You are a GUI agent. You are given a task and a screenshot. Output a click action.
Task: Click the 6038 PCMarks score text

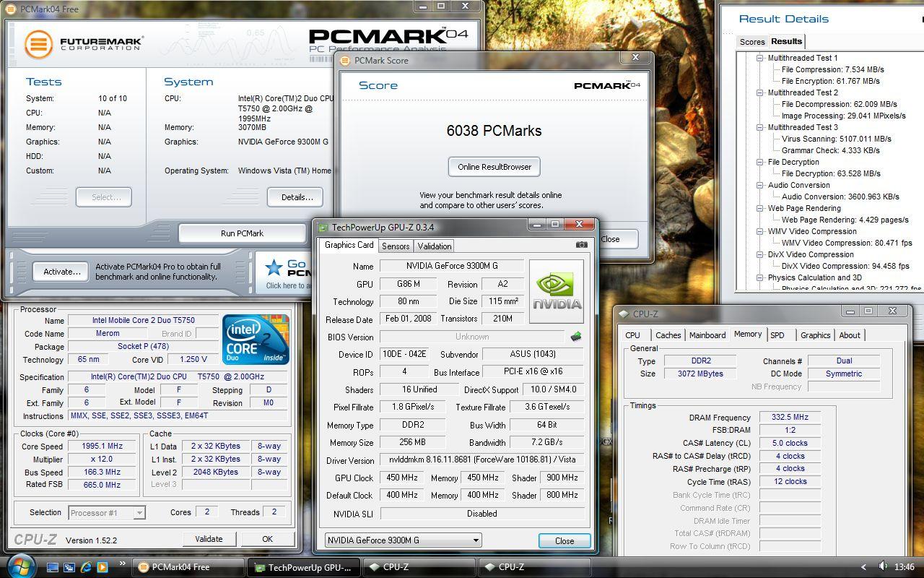(494, 131)
